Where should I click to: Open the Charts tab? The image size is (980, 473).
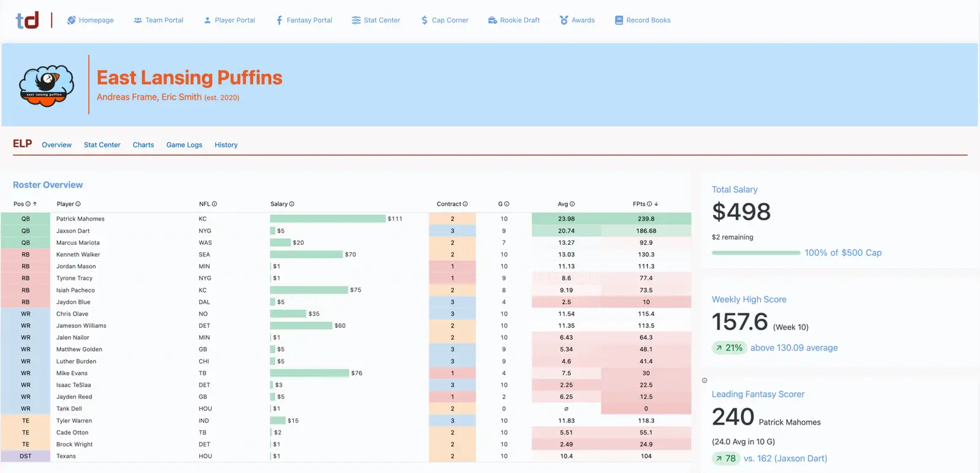[143, 145]
